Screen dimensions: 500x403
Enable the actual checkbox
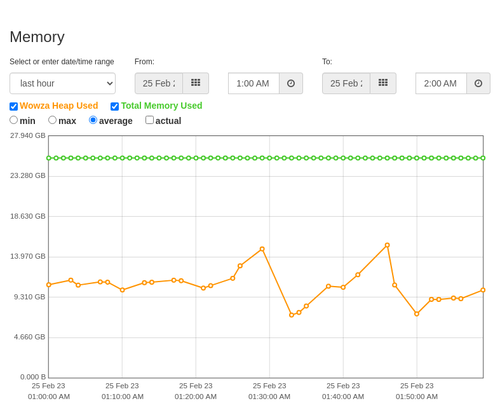[x=150, y=120]
